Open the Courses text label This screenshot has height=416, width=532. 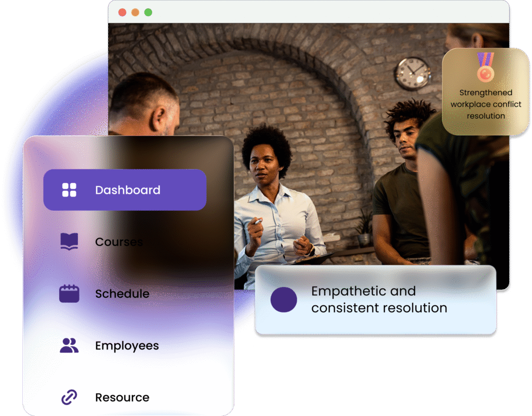118,242
